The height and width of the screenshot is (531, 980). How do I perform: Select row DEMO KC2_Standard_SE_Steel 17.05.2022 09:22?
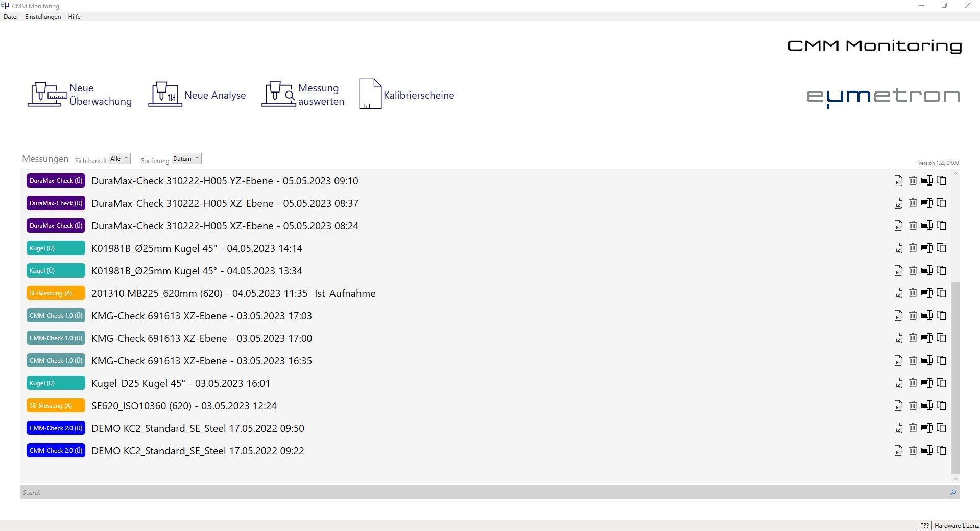tap(485, 451)
